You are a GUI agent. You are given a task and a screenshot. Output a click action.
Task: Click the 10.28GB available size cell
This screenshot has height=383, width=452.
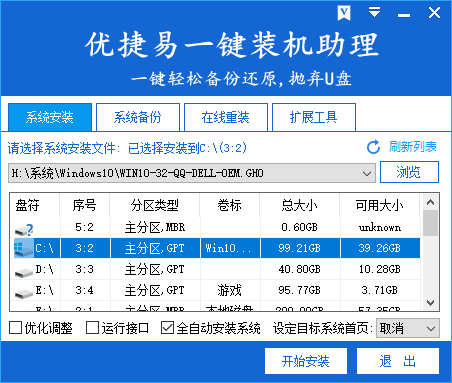point(380,269)
